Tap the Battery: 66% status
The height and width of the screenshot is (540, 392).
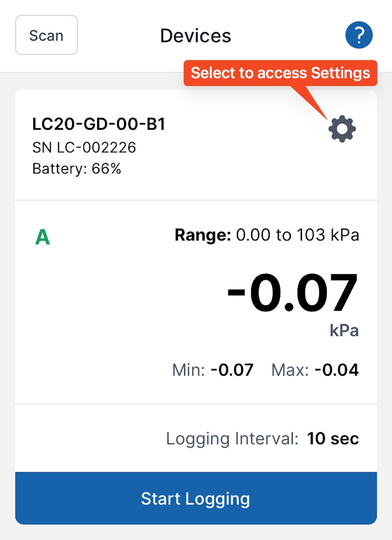coord(77,169)
